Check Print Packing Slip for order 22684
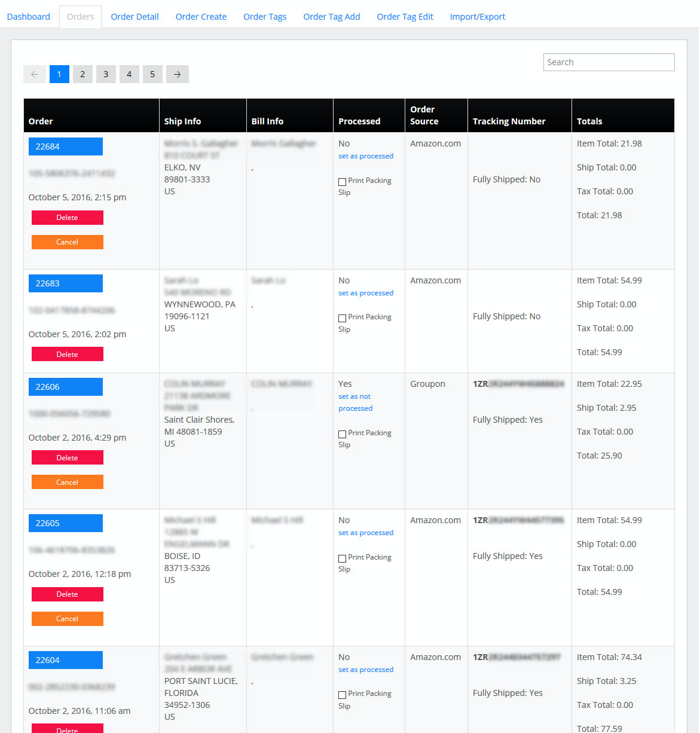This screenshot has width=700, height=733. click(342, 181)
